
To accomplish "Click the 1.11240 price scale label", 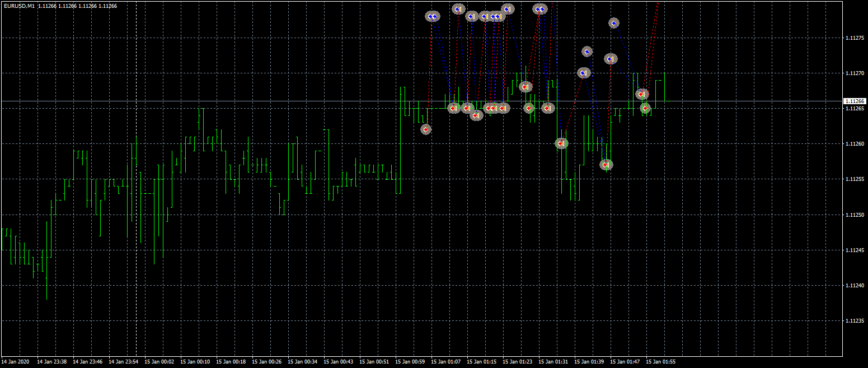I will (x=855, y=286).
